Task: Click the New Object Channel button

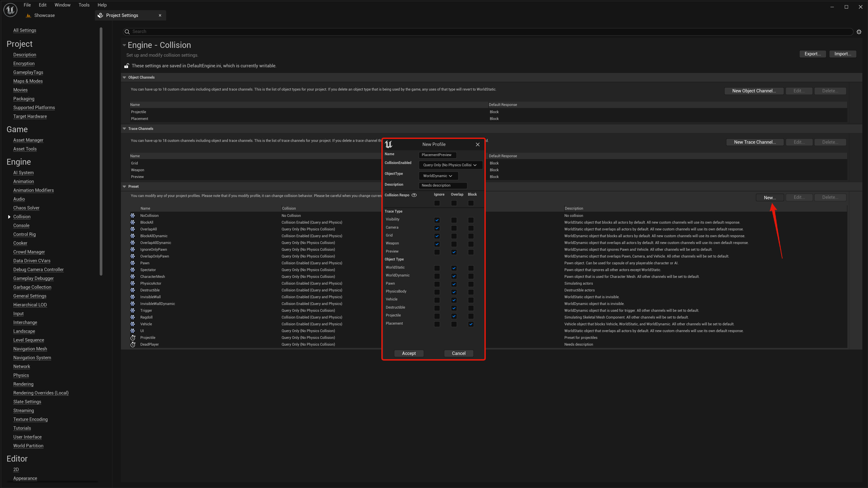Action: 754,91
